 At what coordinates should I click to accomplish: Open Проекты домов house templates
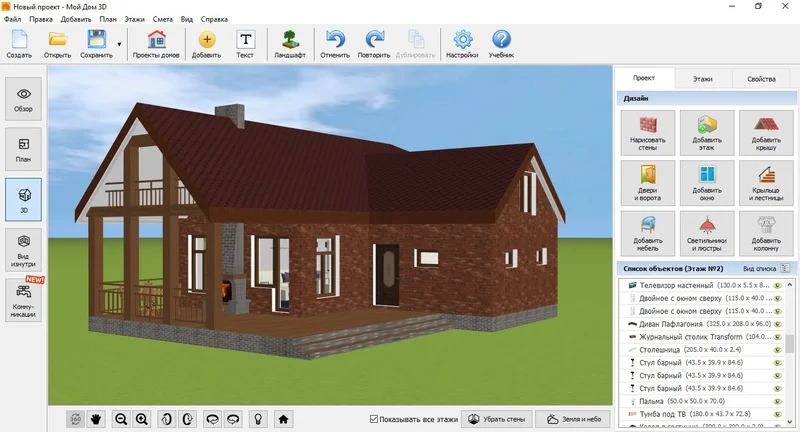point(156,44)
